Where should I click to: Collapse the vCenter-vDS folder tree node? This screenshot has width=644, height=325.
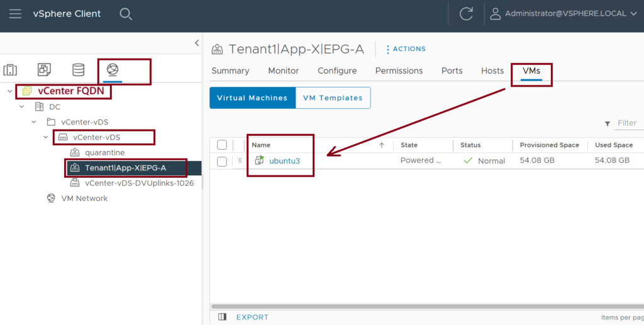coord(34,122)
